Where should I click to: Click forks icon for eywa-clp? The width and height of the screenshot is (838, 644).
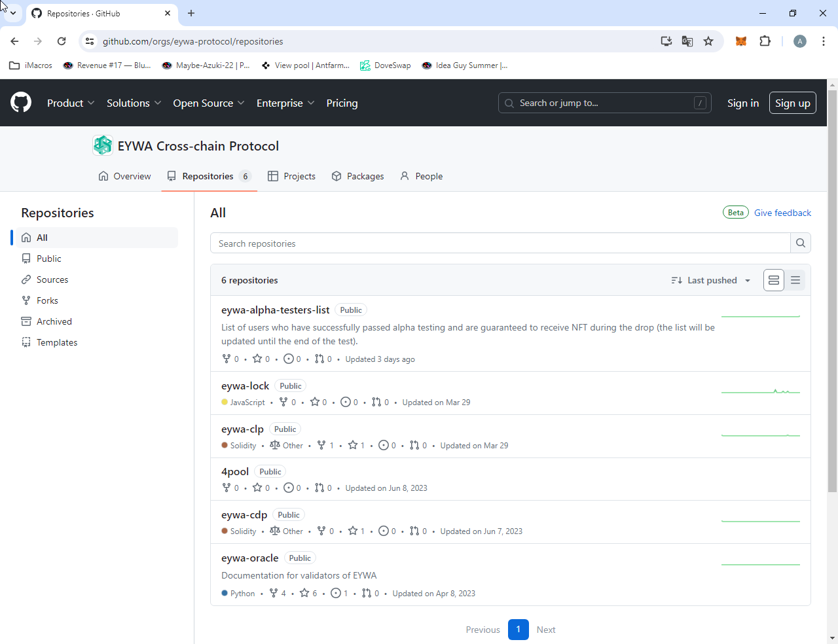[321, 445]
